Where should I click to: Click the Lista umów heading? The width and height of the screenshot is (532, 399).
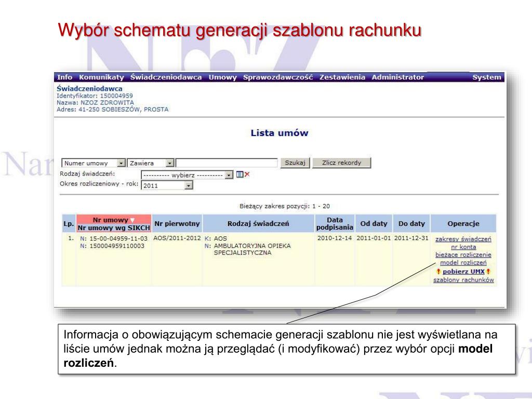279,133
